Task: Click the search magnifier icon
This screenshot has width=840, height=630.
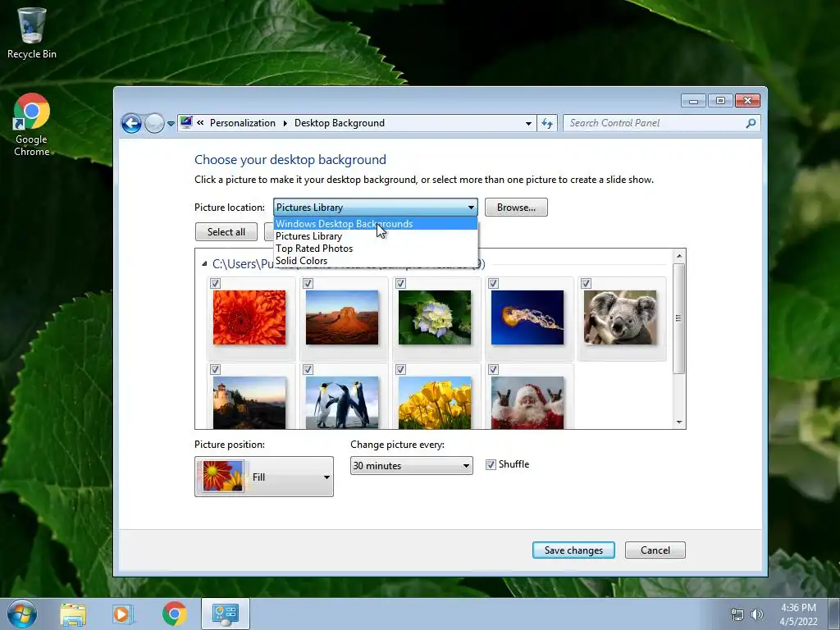Action: click(751, 123)
